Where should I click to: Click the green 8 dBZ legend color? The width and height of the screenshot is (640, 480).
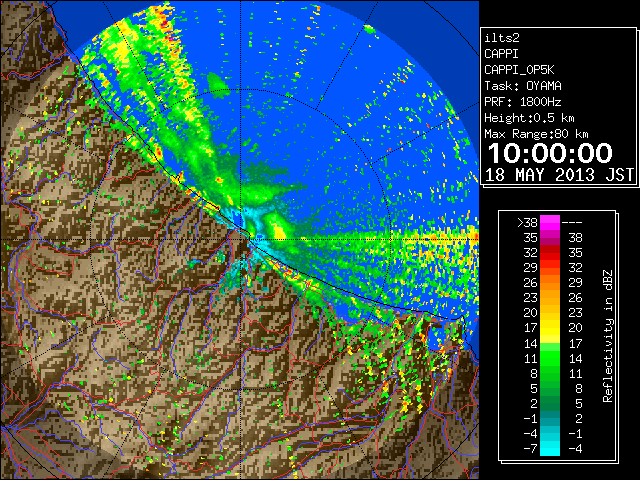coord(550,373)
